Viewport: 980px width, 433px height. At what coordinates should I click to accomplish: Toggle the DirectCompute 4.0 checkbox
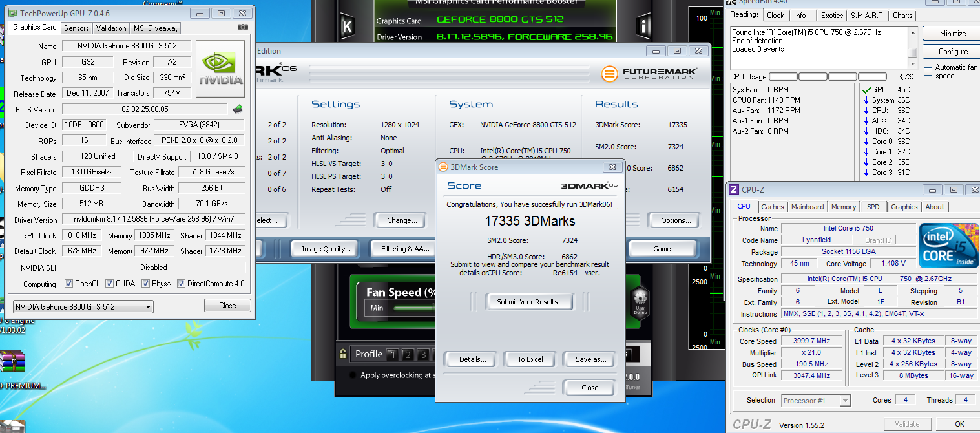(182, 284)
